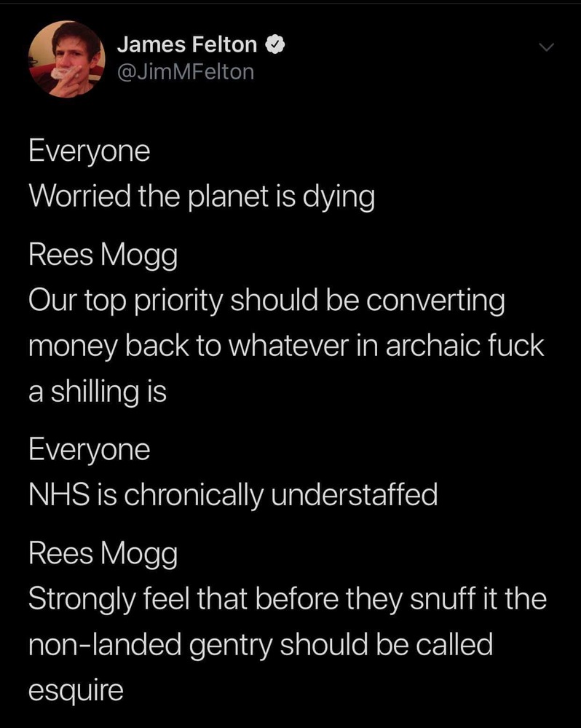Screen dimensions: 581x728
Task: Open James Felton's profile picture
Action: tap(66, 58)
